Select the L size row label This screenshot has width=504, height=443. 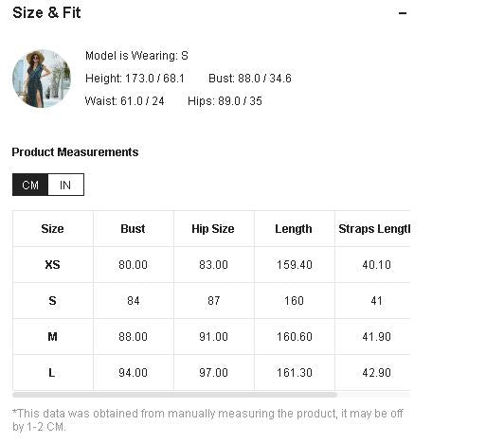click(x=52, y=373)
